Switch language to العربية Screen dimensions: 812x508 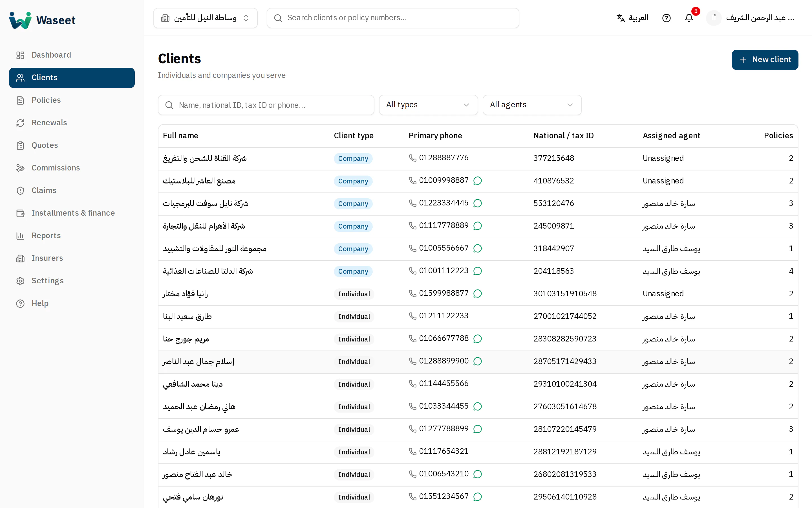(x=632, y=18)
